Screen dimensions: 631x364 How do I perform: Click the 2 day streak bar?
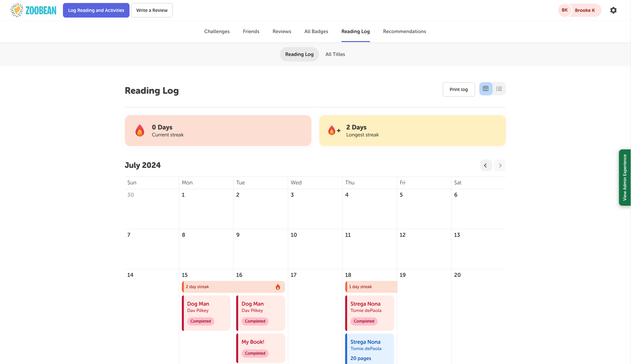[x=234, y=287]
